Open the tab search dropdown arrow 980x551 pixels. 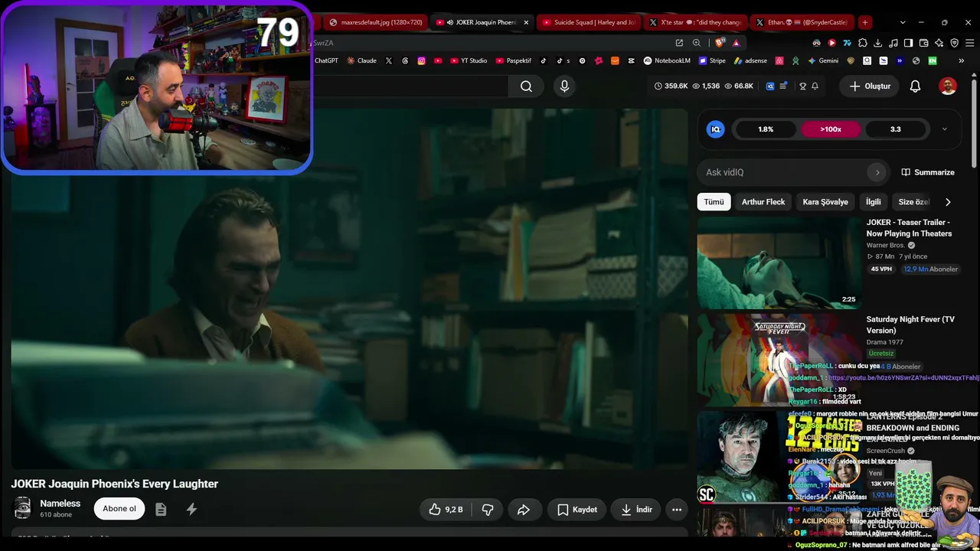(x=903, y=22)
